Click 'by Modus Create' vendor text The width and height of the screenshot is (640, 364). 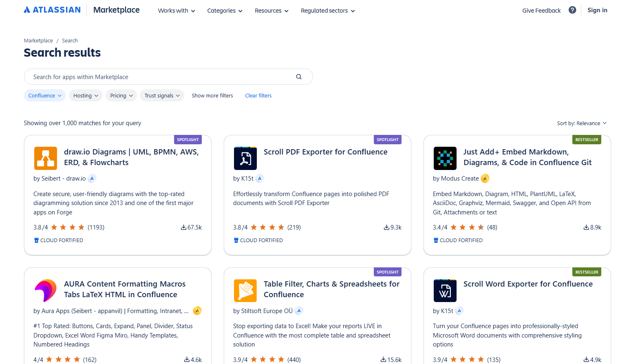coord(456,179)
